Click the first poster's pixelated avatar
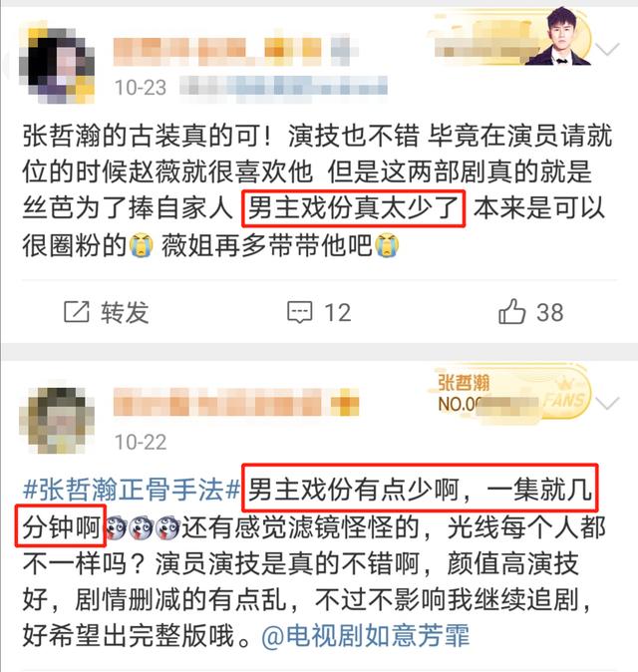This screenshot has height=672, width=638. (x=57, y=65)
